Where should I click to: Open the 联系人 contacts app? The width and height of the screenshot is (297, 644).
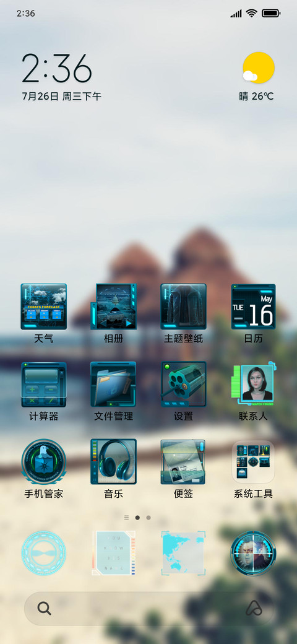(x=253, y=384)
